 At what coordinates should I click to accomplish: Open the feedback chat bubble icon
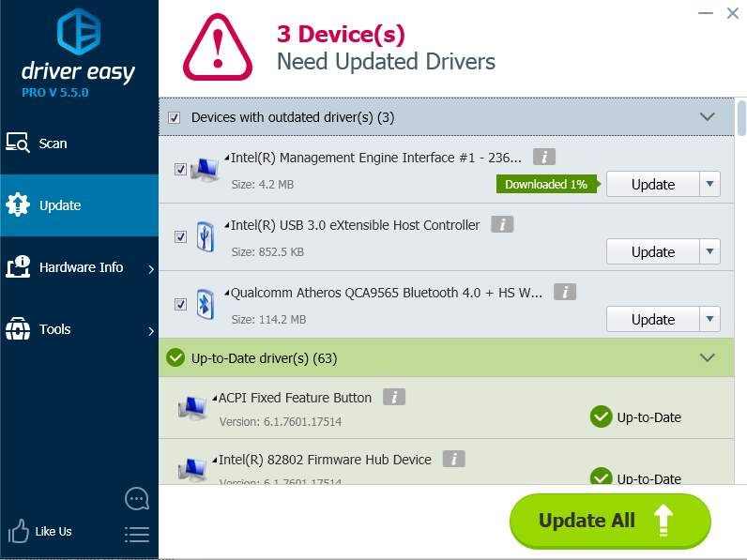(137, 498)
